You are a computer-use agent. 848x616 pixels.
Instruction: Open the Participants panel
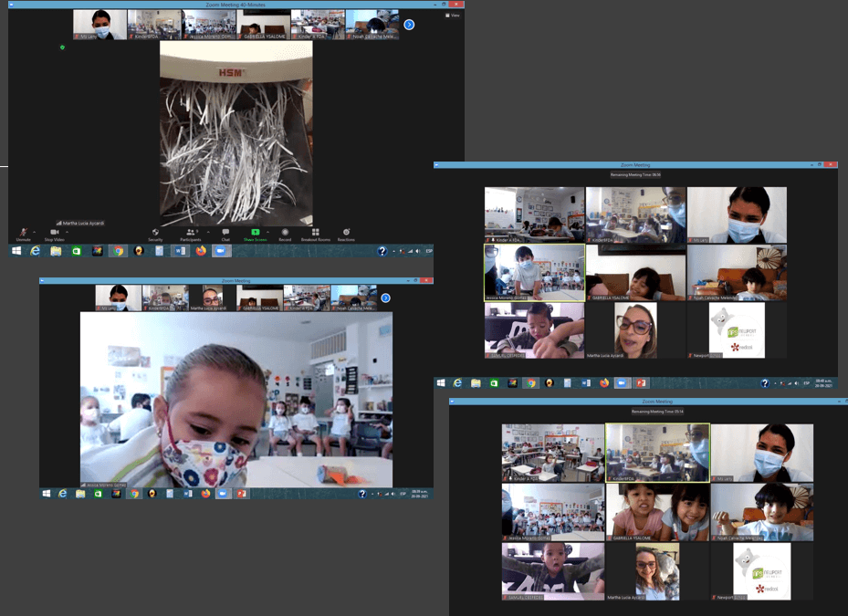click(190, 234)
